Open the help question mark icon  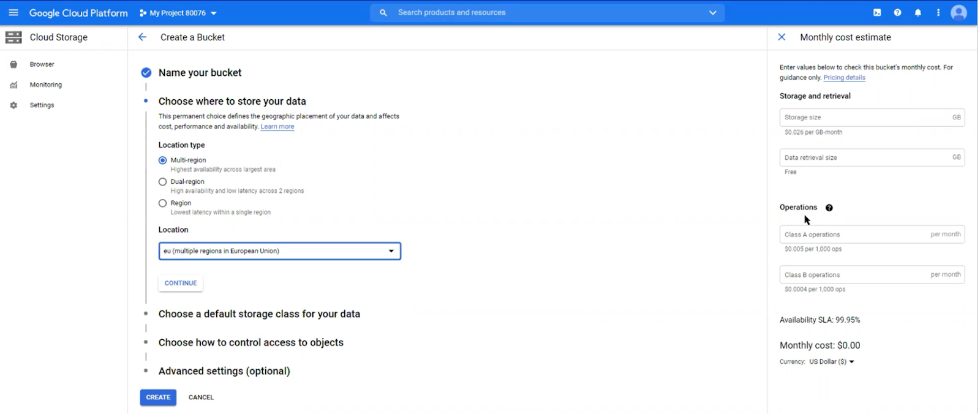tap(897, 13)
